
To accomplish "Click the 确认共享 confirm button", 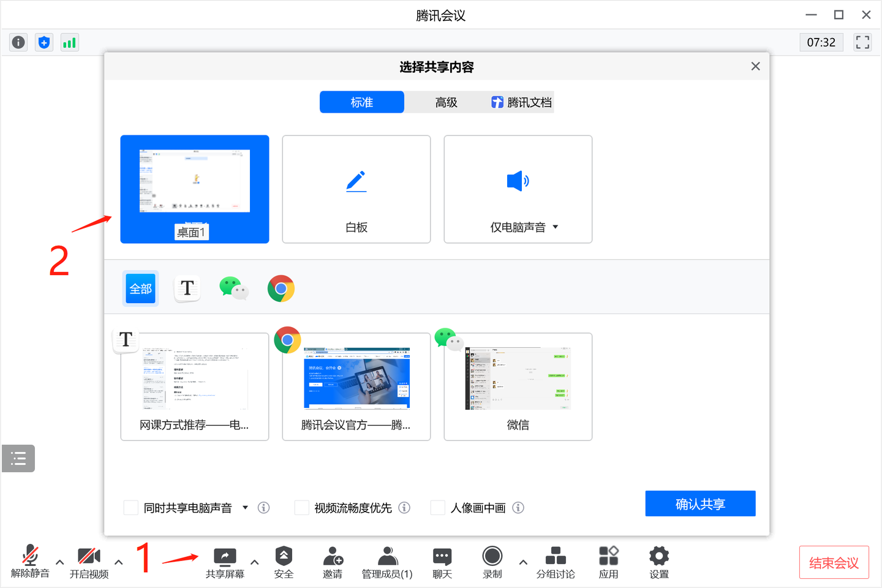I will point(700,503).
